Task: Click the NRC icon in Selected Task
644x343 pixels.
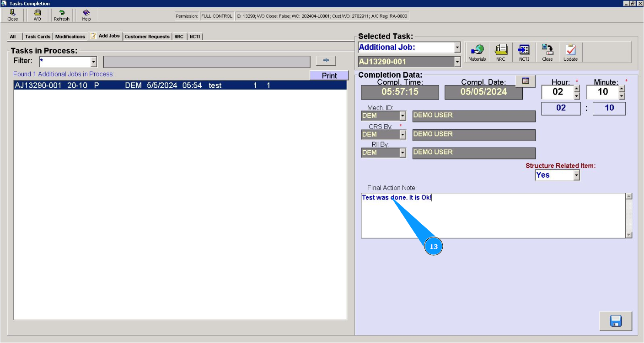Action: click(501, 53)
